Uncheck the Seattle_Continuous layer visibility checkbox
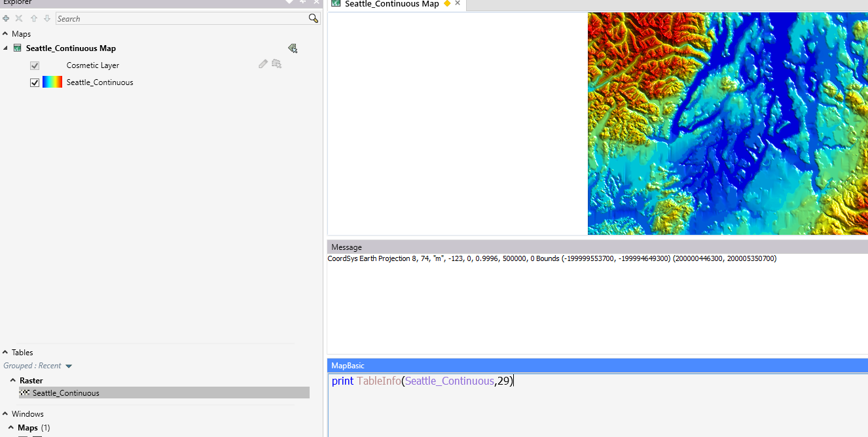 (x=34, y=82)
